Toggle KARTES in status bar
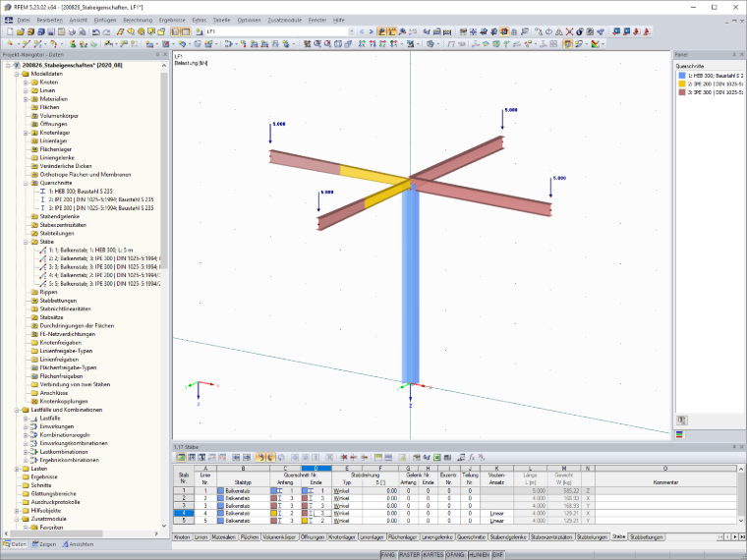Image resolution: width=747 pixels, height=560 pixels. click(433, 555)
